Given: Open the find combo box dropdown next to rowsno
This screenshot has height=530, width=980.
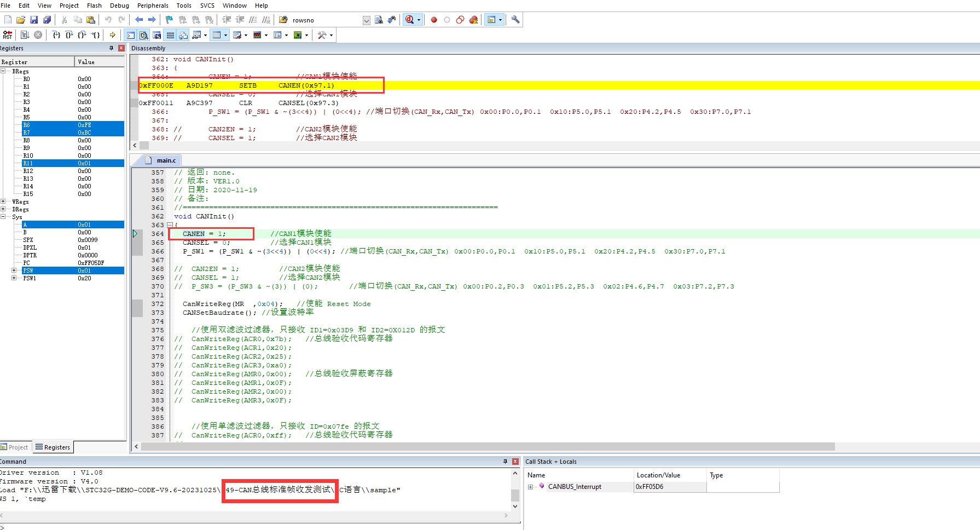Looking at the screenshot, I should (367, 20).
